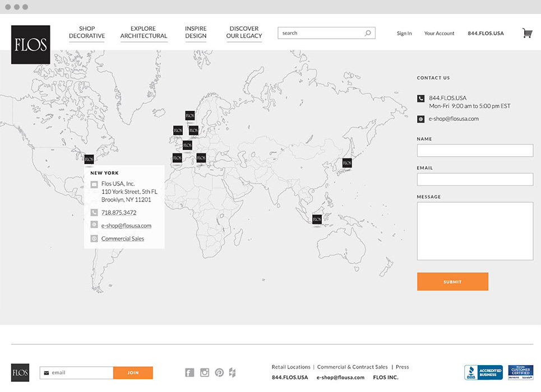Click the Message text area

click(475, 231)
